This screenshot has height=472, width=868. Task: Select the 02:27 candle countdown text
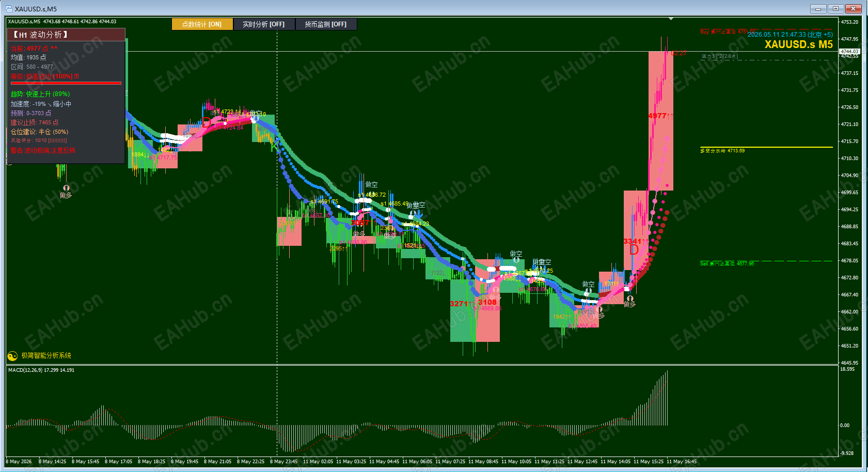click(679, 53)
